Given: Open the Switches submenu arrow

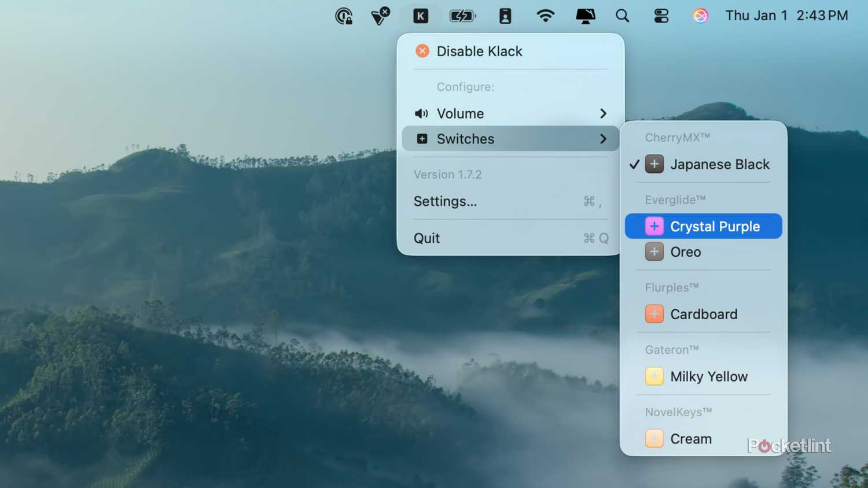Looking at the screenshot, I should (603, 139).
